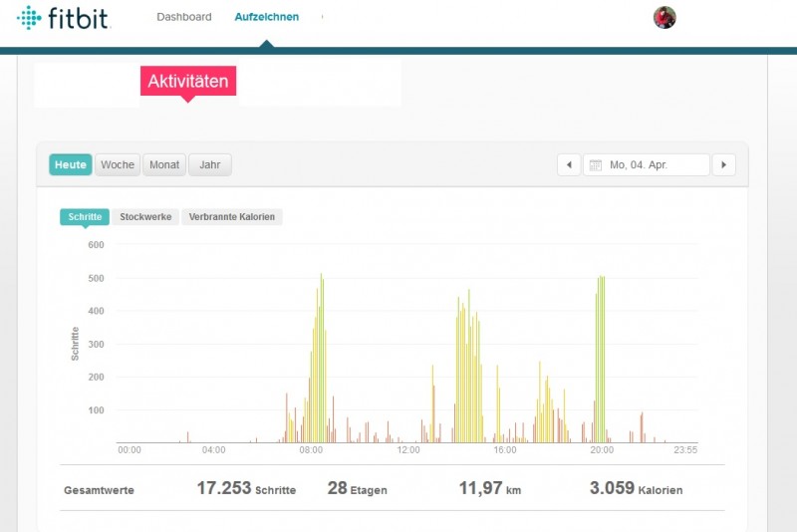Go to previous day with left arrow
Image resolution: width=797 pixels, height=532 pixels.
pos(568,165)
